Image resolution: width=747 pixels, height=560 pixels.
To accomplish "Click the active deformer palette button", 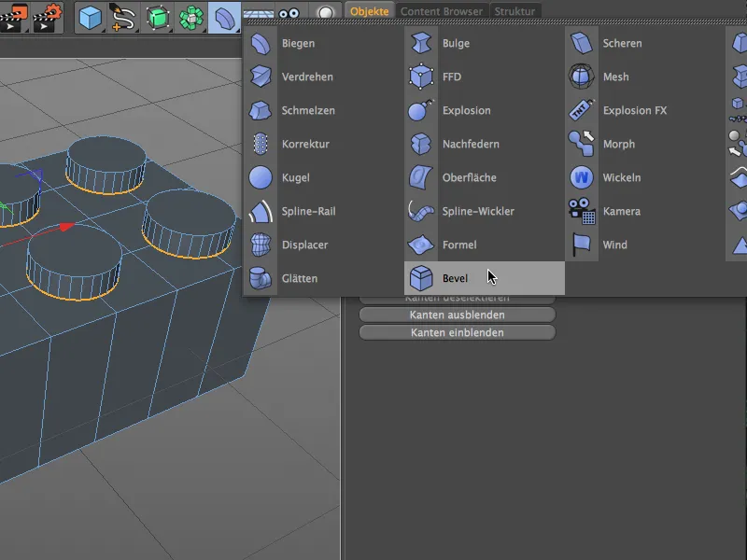I will pos(224,18).
